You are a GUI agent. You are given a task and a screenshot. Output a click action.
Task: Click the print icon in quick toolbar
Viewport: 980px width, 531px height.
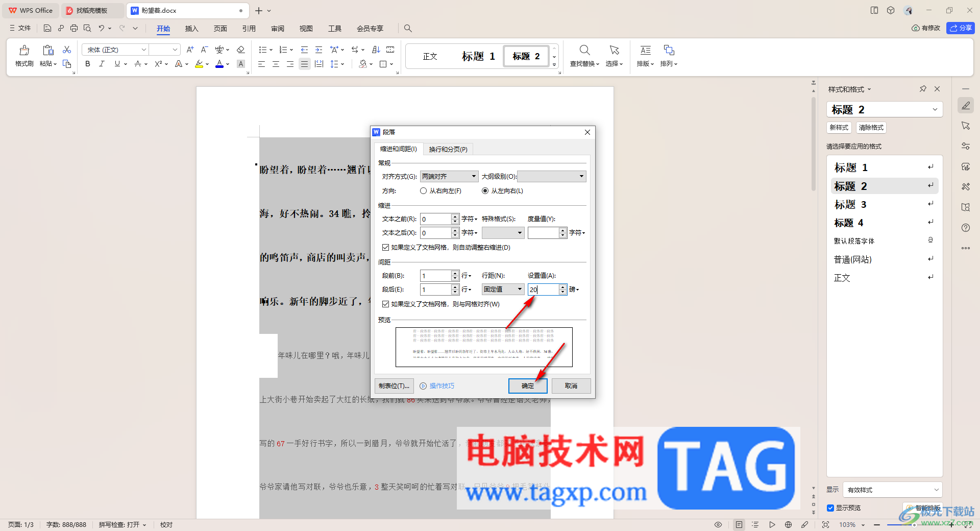(74, 28)
